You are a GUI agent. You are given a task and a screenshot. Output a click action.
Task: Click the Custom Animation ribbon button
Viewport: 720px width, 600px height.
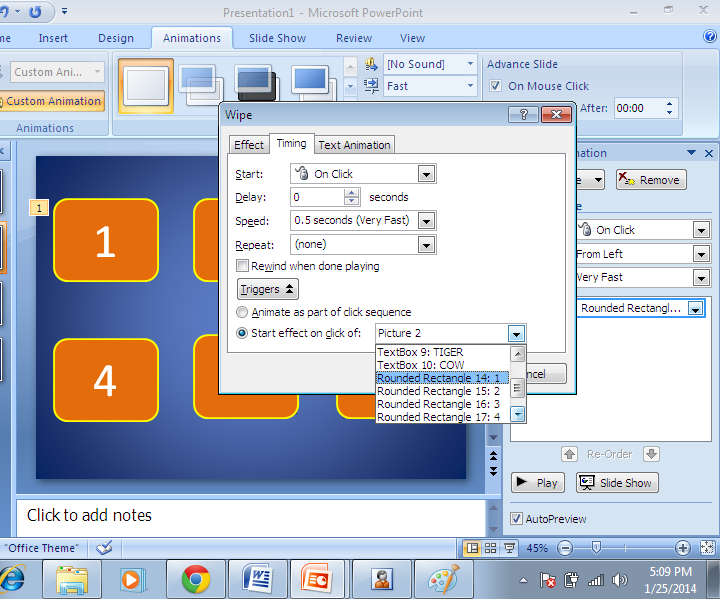[53, 101]
